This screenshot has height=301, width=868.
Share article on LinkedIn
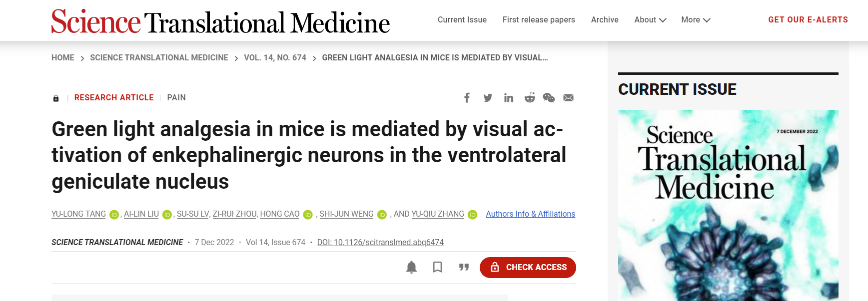(x=509, y=98)
